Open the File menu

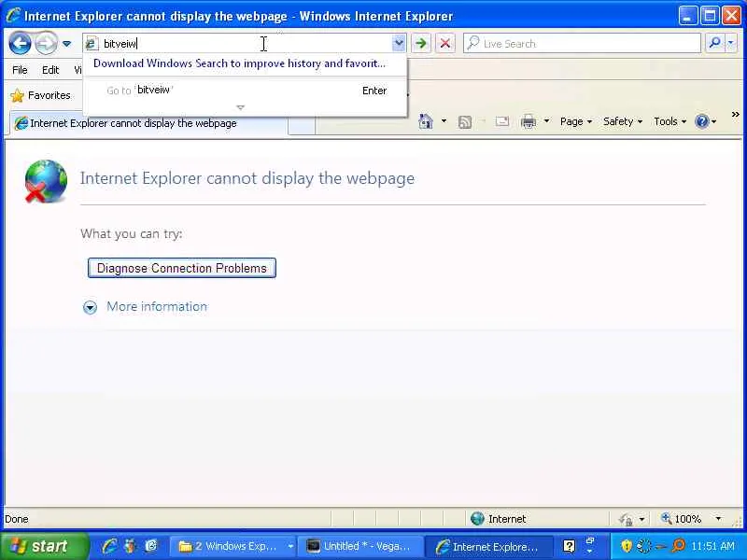(20, 70)
